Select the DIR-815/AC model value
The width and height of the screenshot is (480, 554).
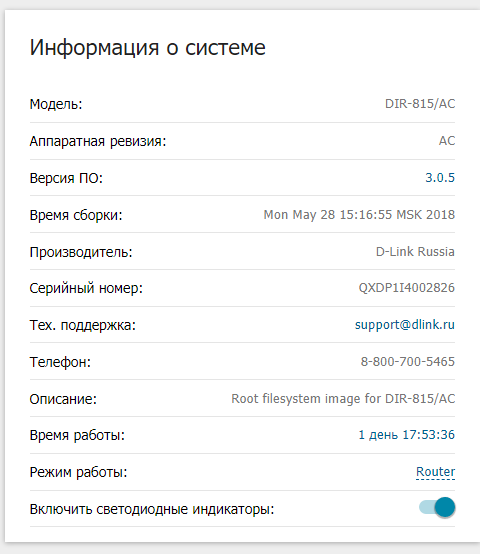420,104
